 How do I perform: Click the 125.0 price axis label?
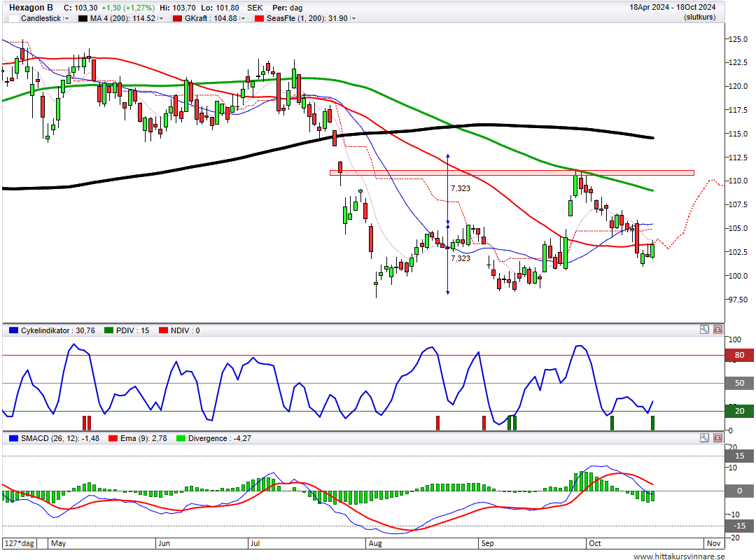[738, 39]
